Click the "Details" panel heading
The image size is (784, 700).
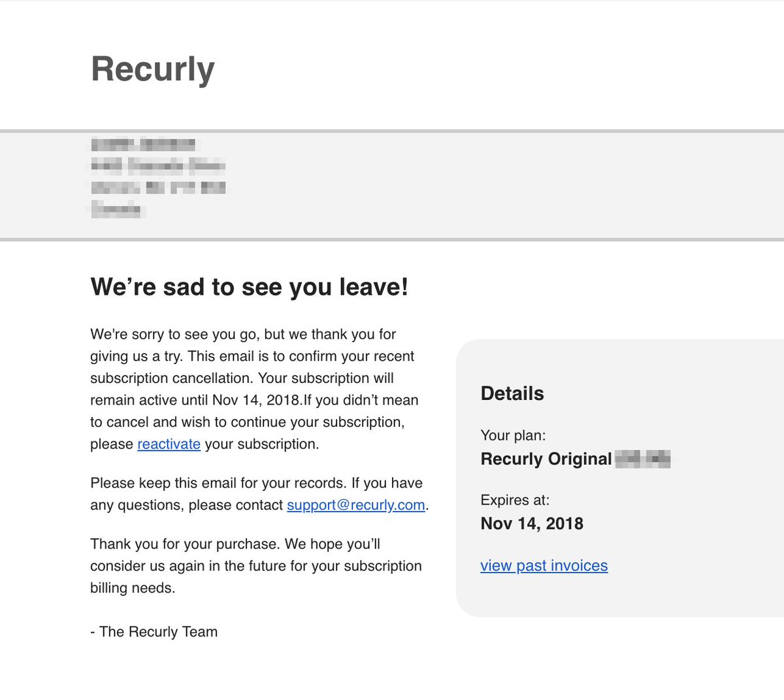tap(512, 393)
